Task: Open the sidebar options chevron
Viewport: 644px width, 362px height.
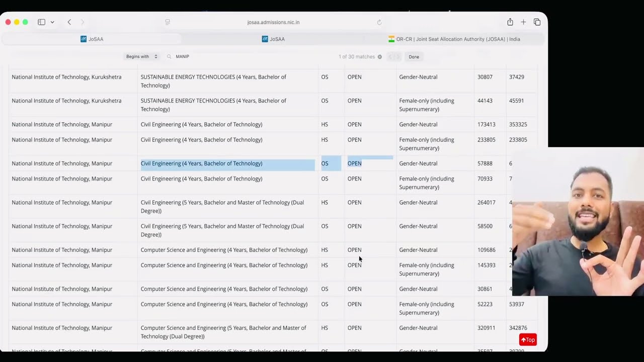Action: 52,22
